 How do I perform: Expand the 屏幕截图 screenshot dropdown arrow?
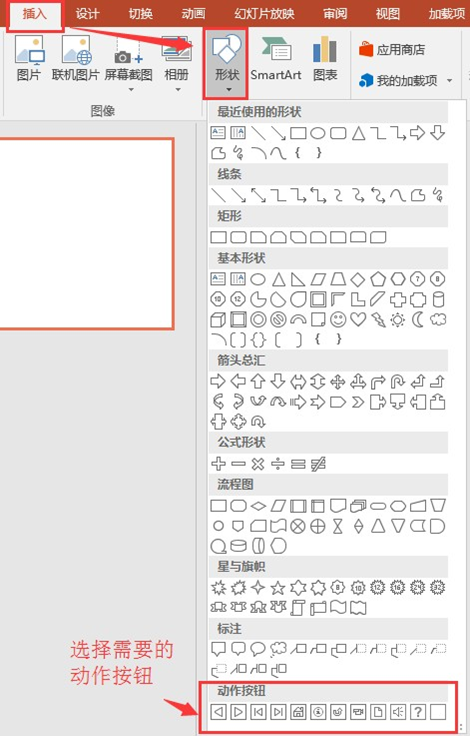coord(131,89)
